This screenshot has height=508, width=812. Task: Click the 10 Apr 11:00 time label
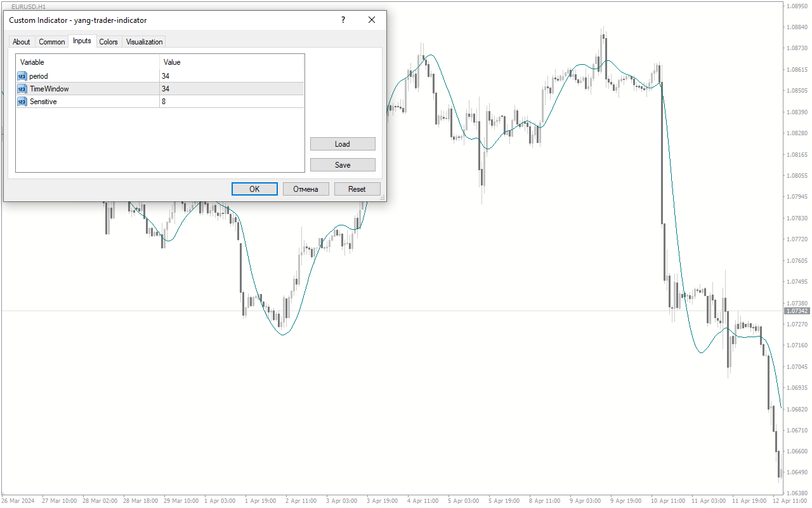669,501
